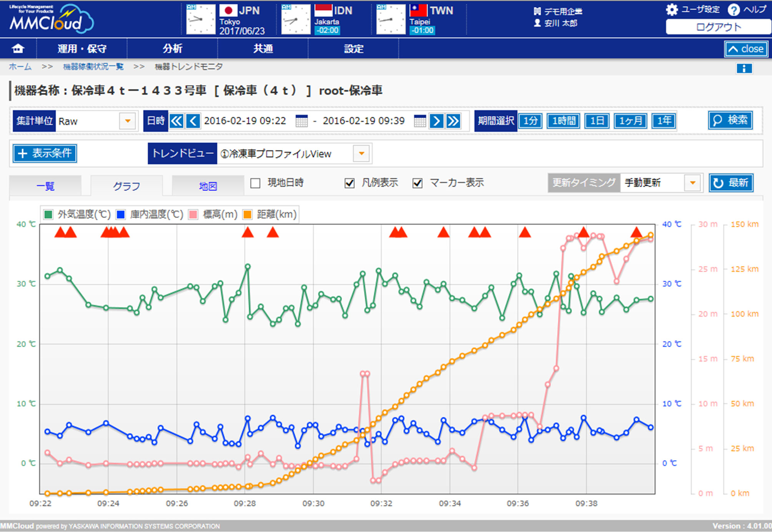Screen dimensions: 772x532
Task: Click the 検索 search button
Action: coord(730,120)
